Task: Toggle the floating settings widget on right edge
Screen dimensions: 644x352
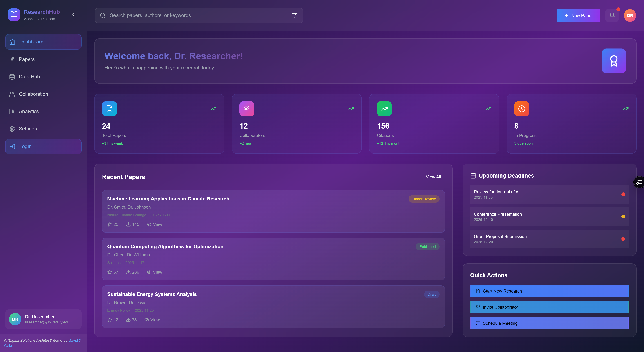Action: 639,182
